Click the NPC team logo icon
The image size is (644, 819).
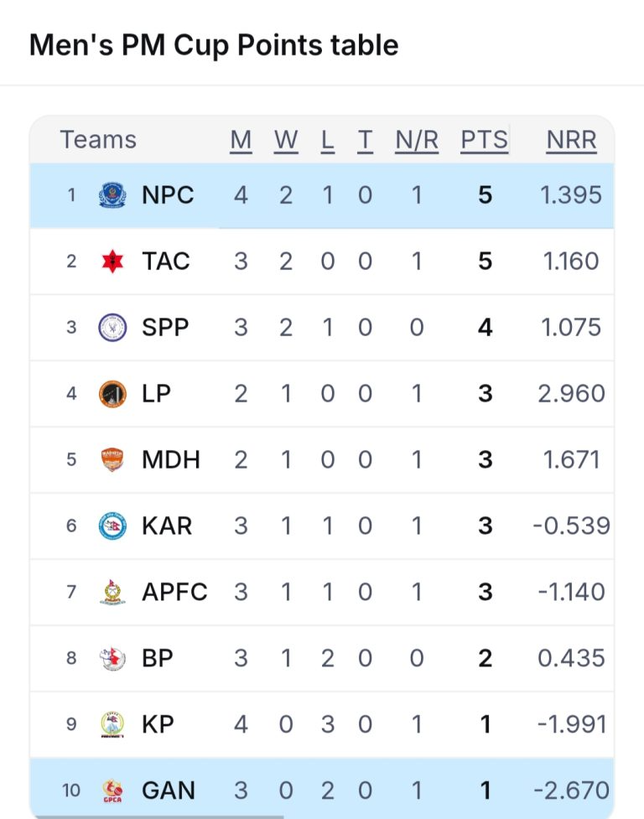tap(112, 195)
